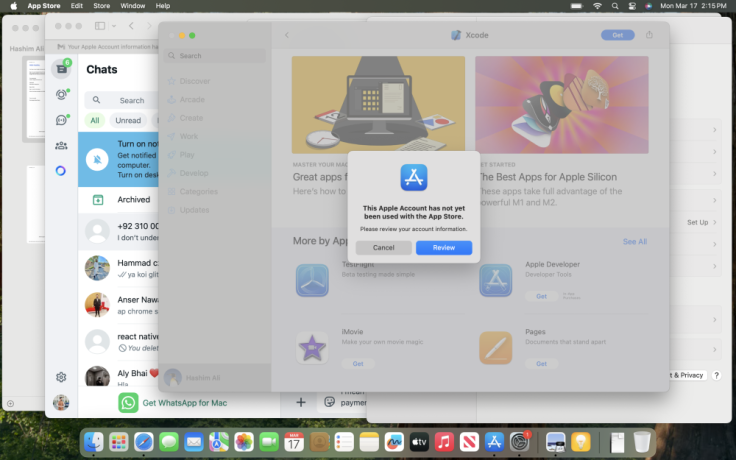736x460 pixels.
Task: Click Get WhatsApp for Mac link
Action: point(184,403)
